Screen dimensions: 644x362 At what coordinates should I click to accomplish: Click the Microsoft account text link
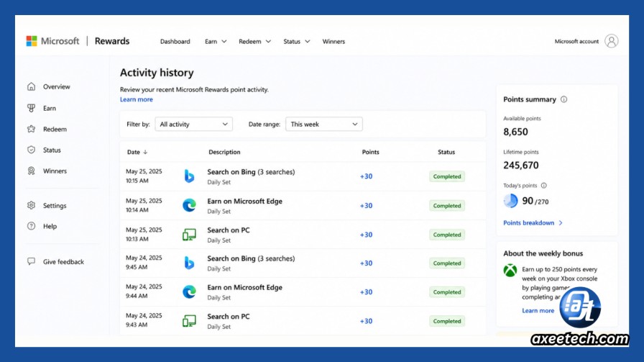(x=576, y=41)
